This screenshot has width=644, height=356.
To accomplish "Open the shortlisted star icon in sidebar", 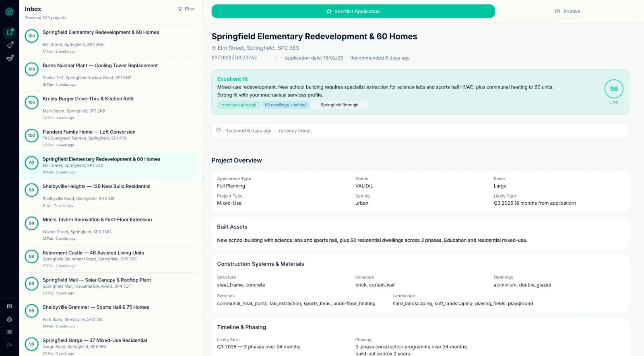I will click(10, 45).
